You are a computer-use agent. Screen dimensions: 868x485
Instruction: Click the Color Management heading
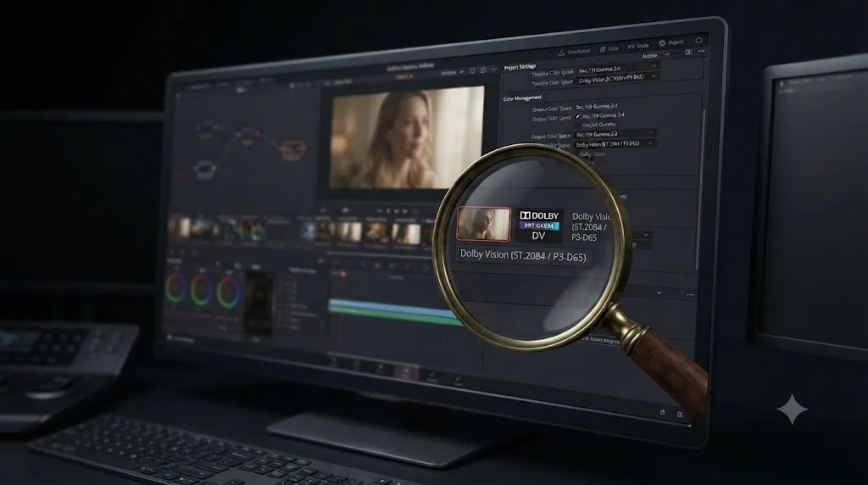tap(522, 98)
